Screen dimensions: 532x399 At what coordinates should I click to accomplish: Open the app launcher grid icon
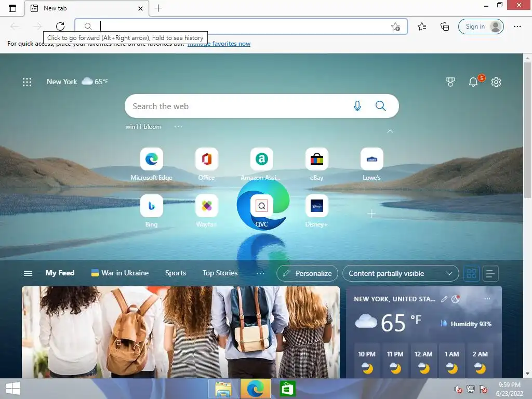pos(27,82)
